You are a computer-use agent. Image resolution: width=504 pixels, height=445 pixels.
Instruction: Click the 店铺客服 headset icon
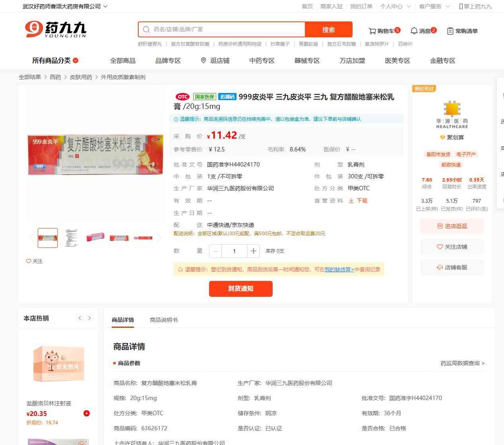[440, 267]
